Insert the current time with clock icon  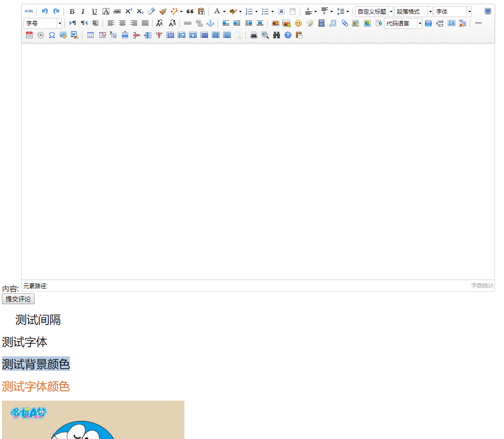41,35
